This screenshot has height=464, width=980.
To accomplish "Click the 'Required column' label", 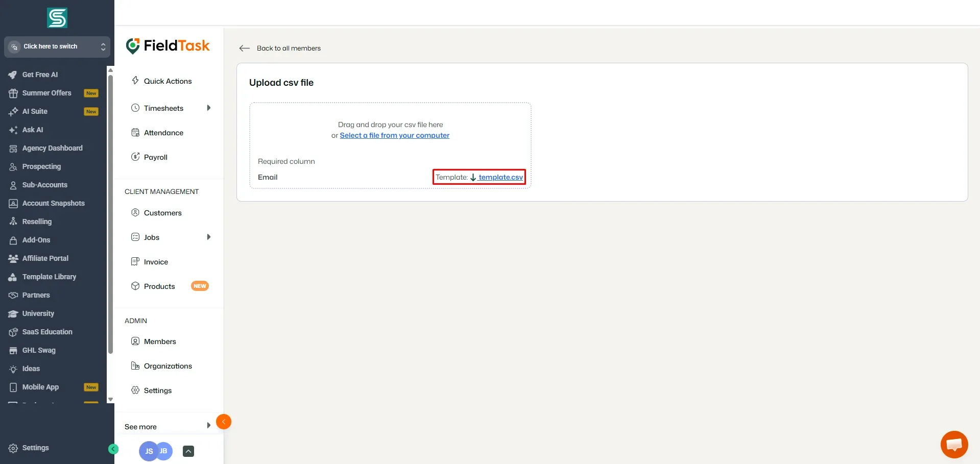I will point(286,161).
